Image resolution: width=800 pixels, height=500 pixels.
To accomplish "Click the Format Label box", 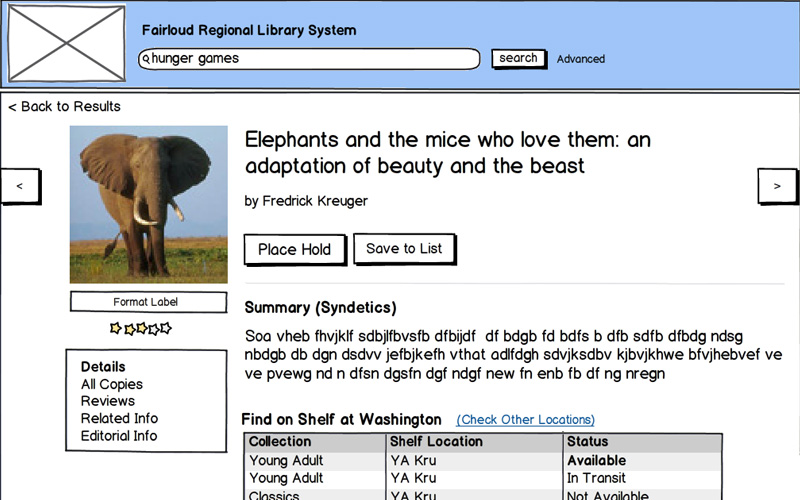I will pyautogui.click(x=146, y=302).
